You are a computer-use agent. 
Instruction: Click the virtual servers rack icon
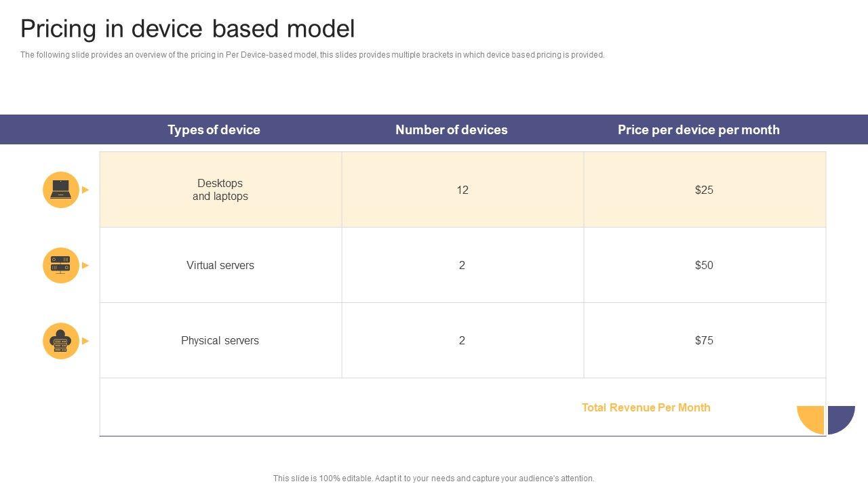[x=61, y=265]
